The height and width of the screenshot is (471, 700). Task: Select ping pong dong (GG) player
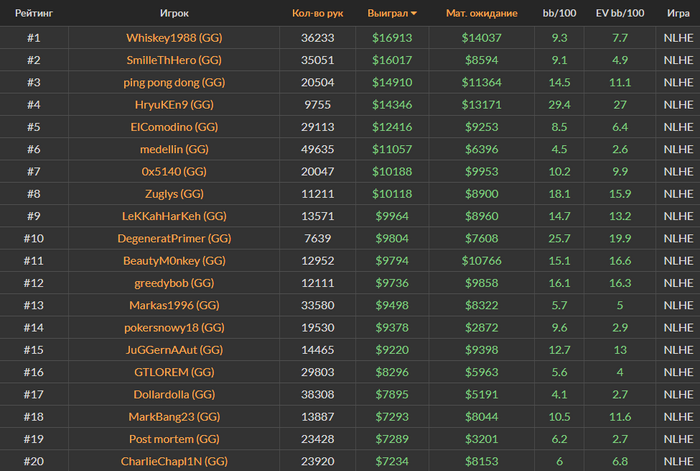[174, 83]
